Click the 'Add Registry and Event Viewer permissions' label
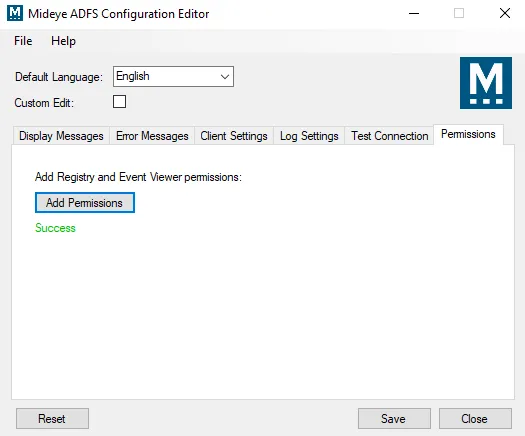This screenshot has height=436, width=525. click(x=138, y=177)
